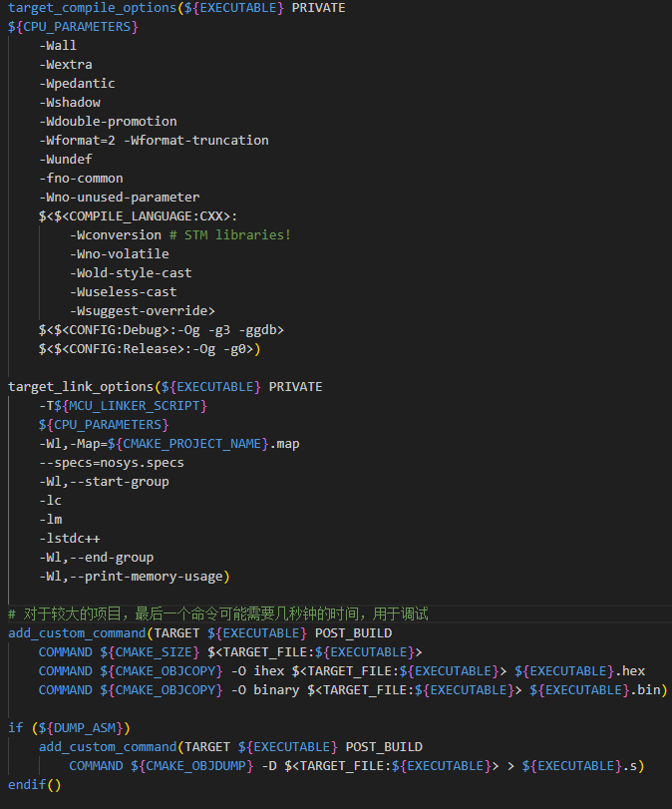Viewport: 672px width, 809px height.
Task: Click the Chinese comment line
Action: point(218,613)
